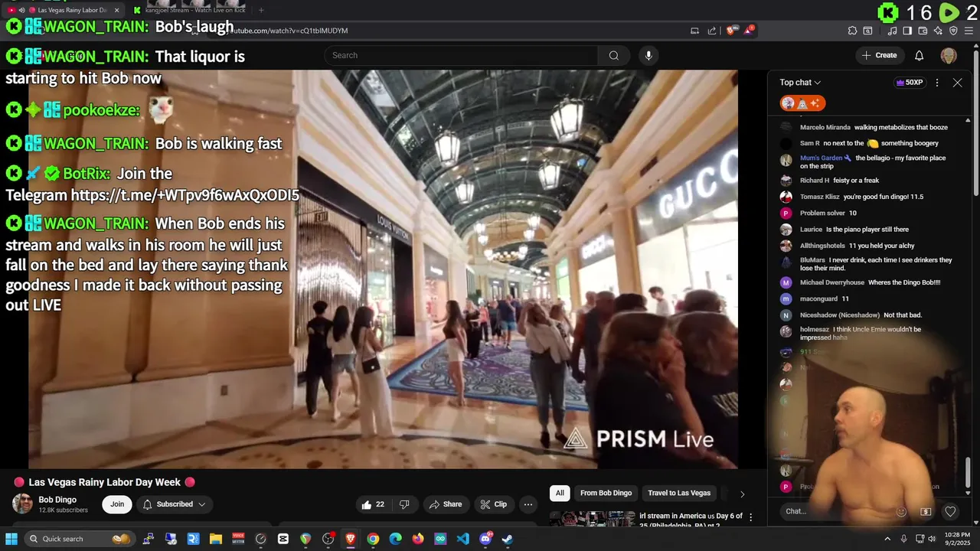This screenshot has width=980, height=551.
Task: Click the YouTube search input field
Action: click(461, 55)
